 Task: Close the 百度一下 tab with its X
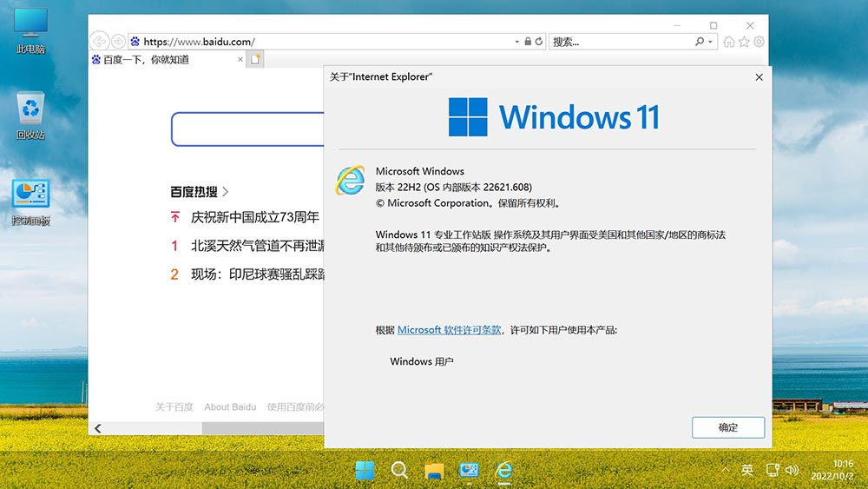tap(240, 59)
